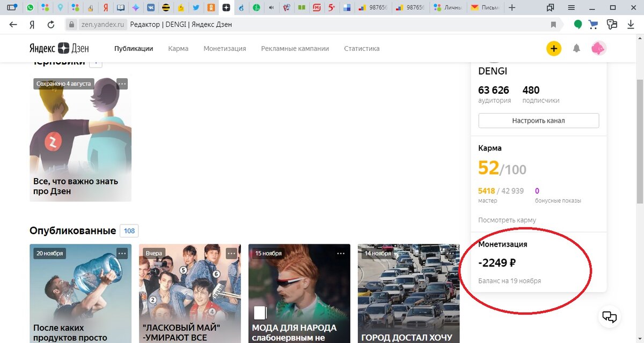Screen dimensions: 644x343
Task: Open options on the 20 ноября card
Action: 122,253
